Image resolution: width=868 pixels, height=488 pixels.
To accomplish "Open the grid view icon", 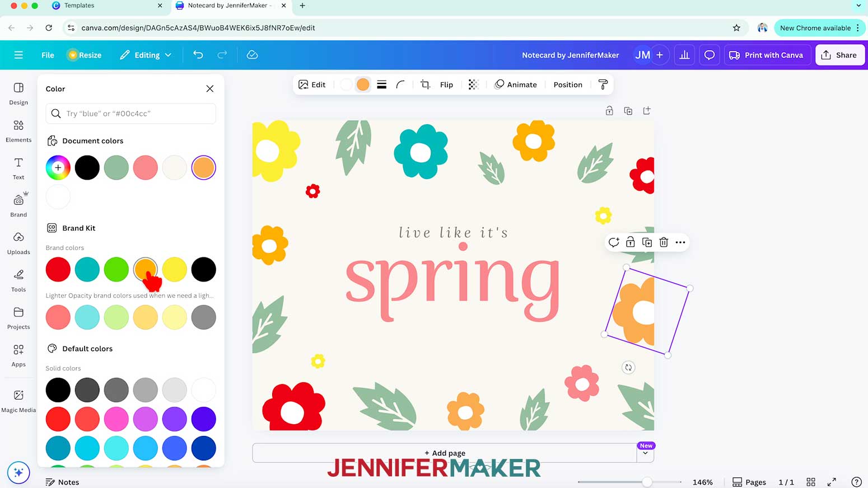I will [810, 482].
